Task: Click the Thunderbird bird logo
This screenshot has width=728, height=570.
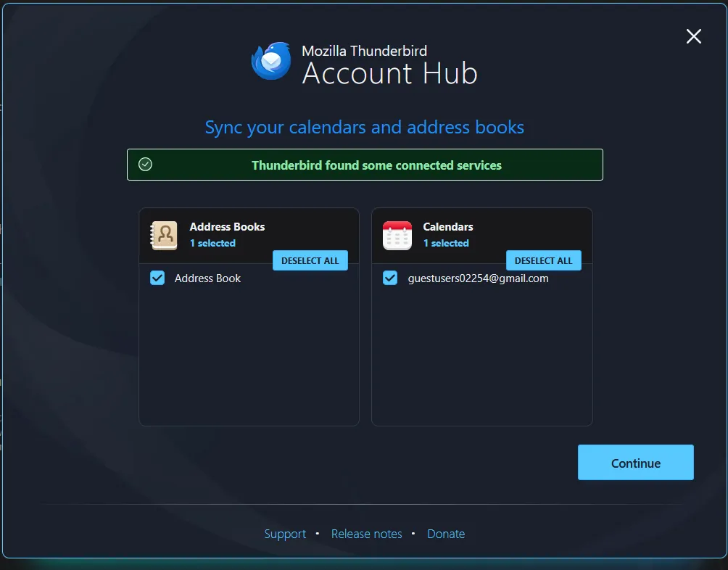Action: [271, 61]
